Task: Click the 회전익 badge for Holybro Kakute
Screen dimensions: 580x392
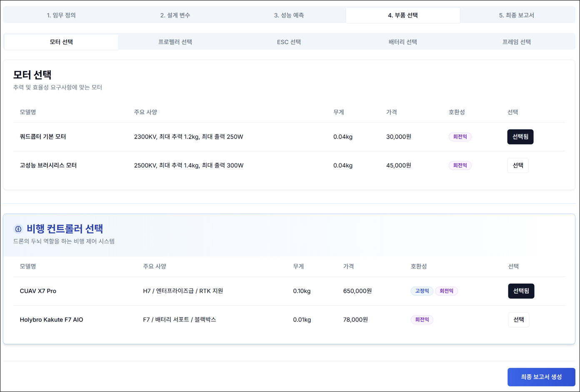Action: pos(422,320)
